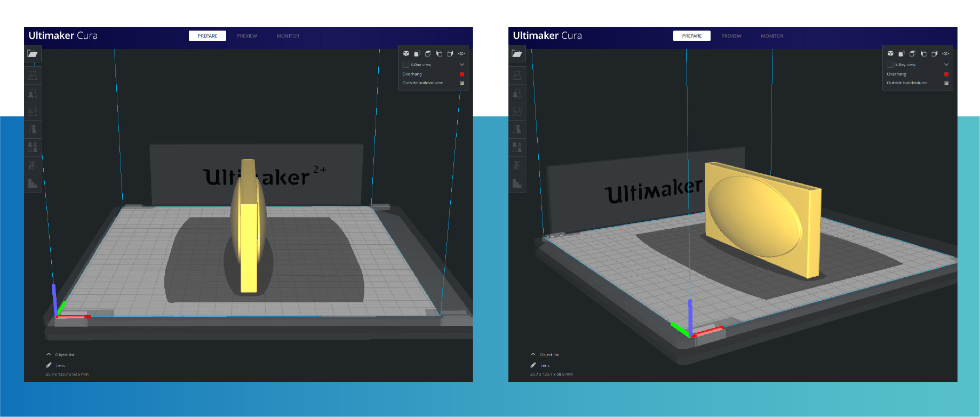Viewport: 980px width, 417px height.
Task: Select the Move tool in left window
Action: pyautogui.click(x=33, y=75)
